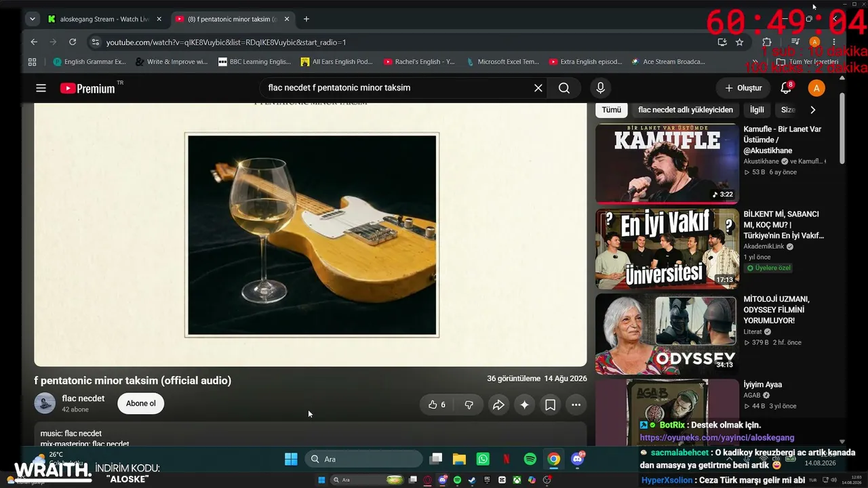Open the İyiyim Ayaa video title
This screenshot has height=488, width=868.
point(763,385)
